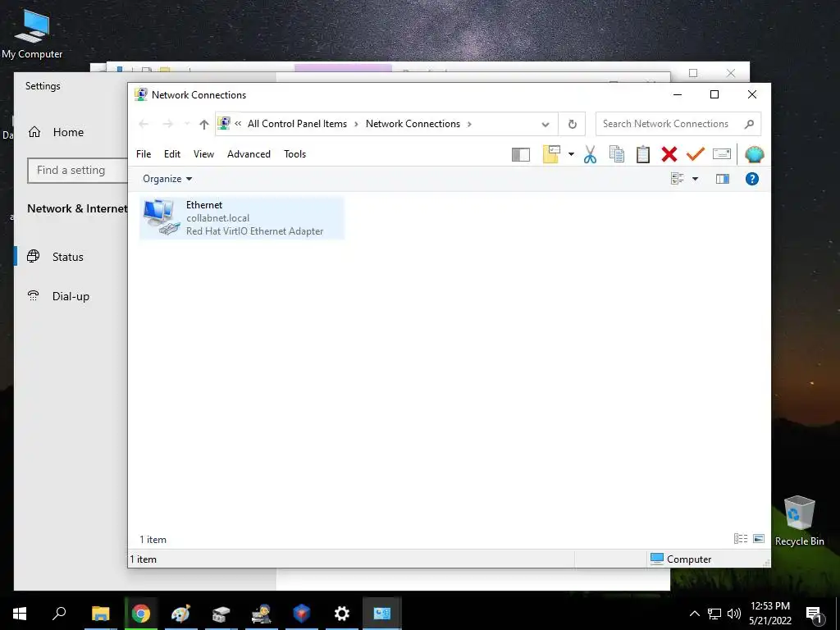Open the blue Help question mark
Viewport: 840px width, 630px height.
pos(752,179)
